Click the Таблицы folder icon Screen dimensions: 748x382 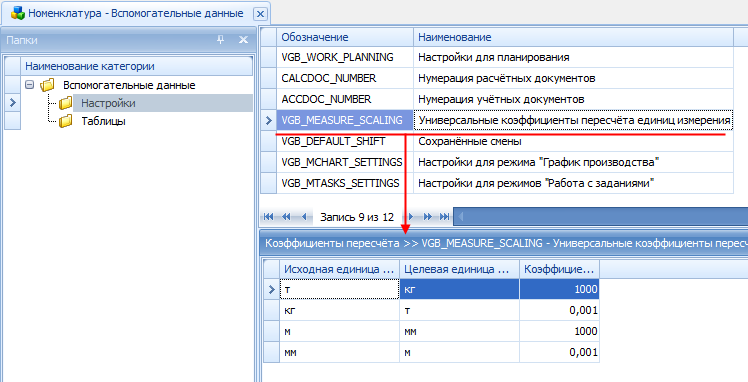(65, 121)
